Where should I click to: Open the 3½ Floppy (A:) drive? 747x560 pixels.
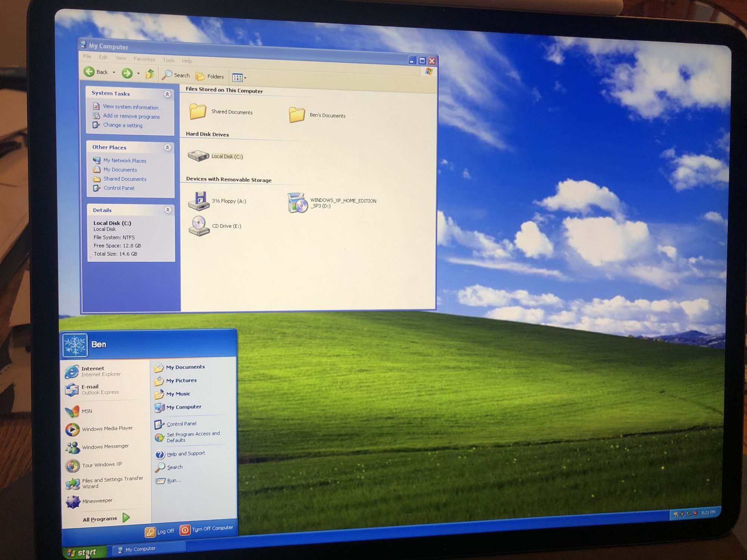198,201
